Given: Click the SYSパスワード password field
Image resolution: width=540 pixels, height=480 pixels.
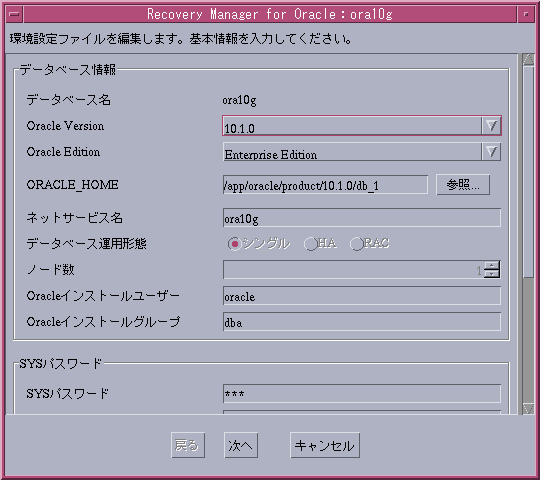Looking at the screenshot, I should click(x=362, y=394).
